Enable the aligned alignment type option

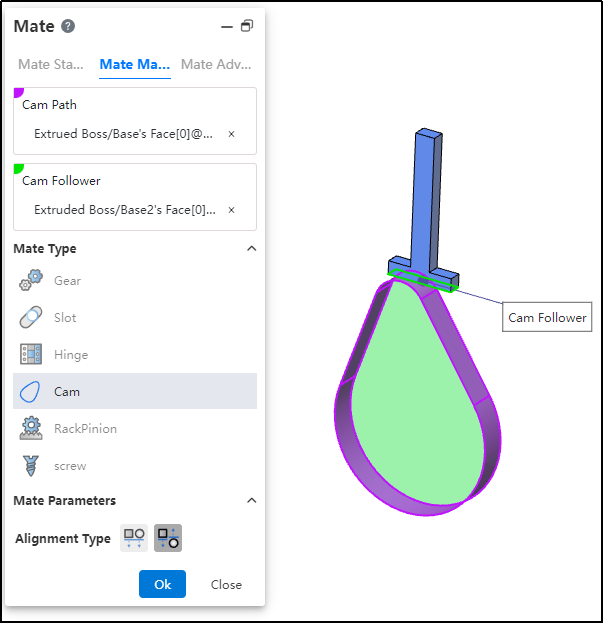(134, 538)
